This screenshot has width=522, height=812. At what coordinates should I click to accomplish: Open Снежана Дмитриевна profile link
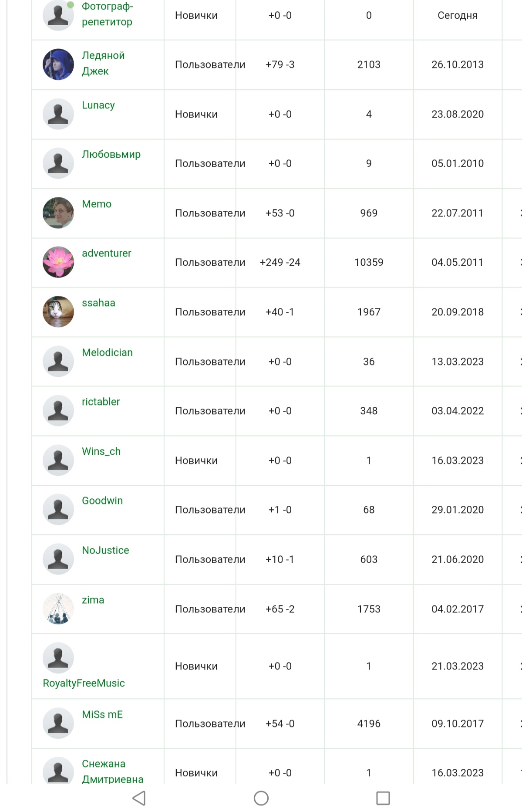112,771
